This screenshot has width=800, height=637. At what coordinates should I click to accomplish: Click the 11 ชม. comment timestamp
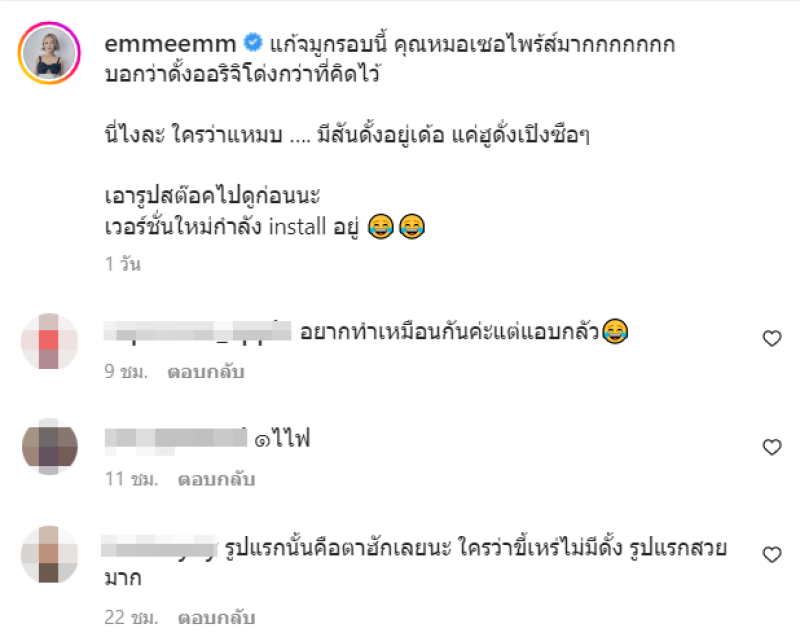coord(132,479)
